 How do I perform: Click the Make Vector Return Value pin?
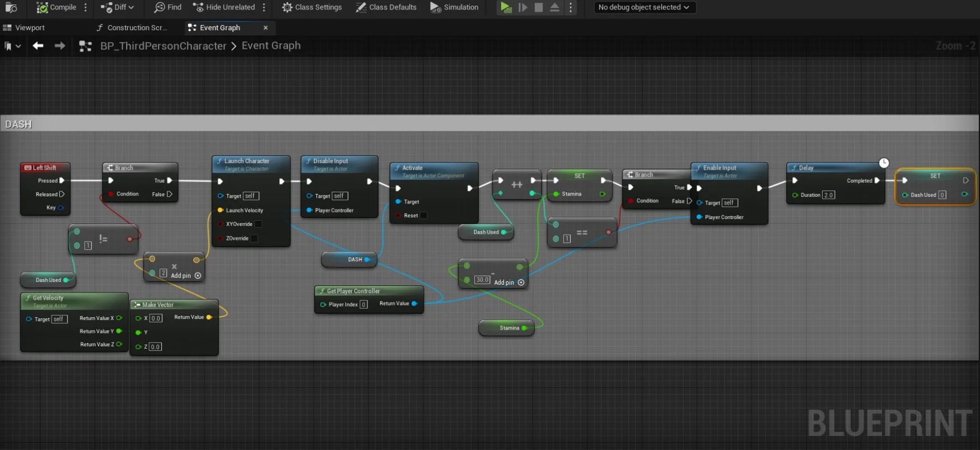pyautogui.click(x=209, y=317)
